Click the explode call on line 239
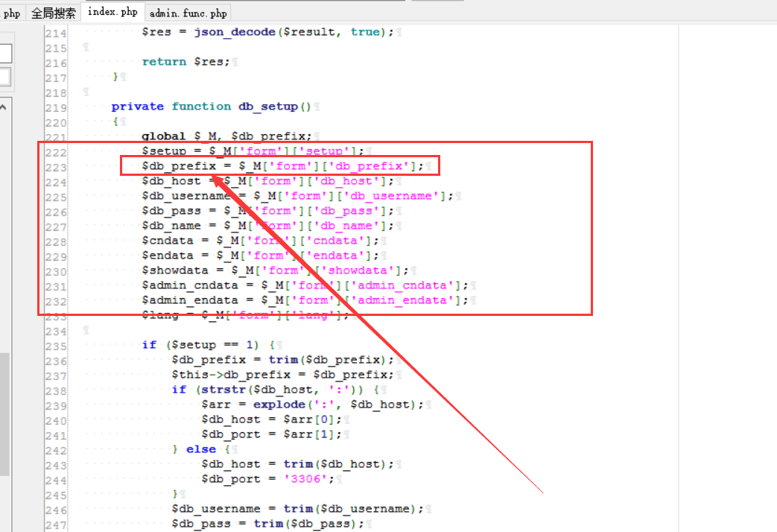The image size is (777, 532). point(280,404)
